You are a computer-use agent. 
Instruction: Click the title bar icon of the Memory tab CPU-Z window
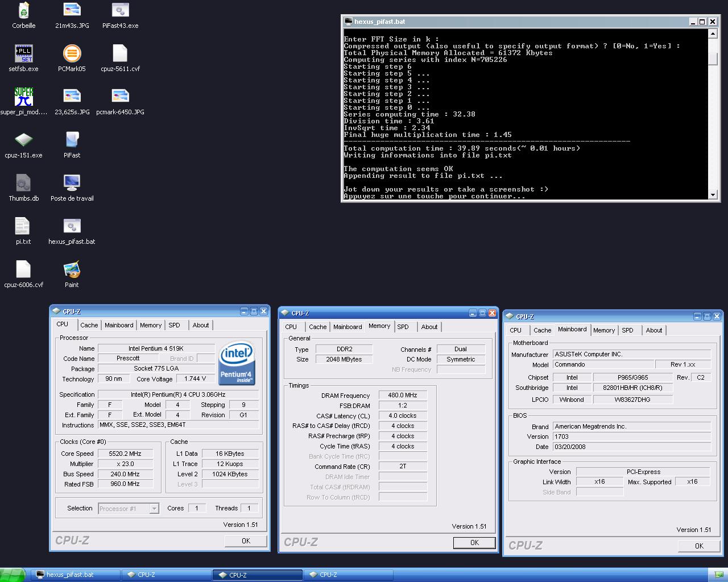point(284,313)
